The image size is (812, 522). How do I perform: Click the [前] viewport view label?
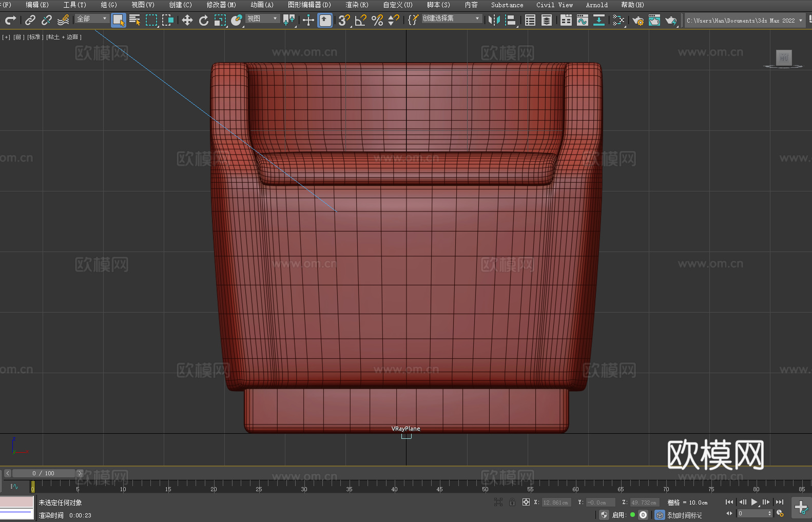[19, 37]
